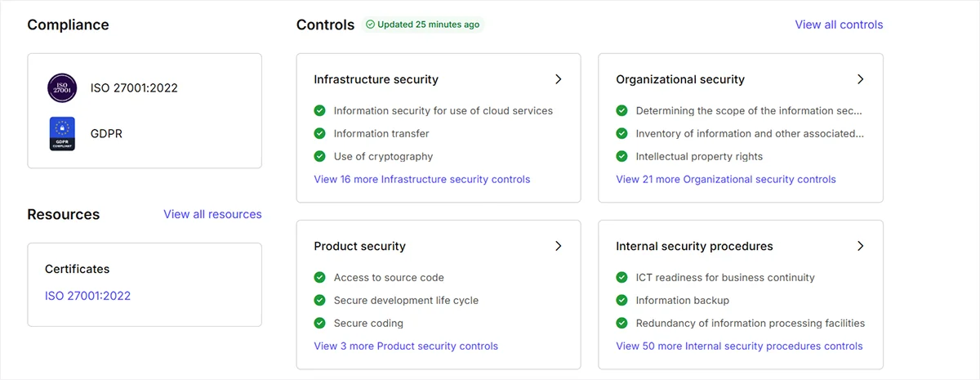Expand the Infrastructure security card arrow

click(559, 79)
